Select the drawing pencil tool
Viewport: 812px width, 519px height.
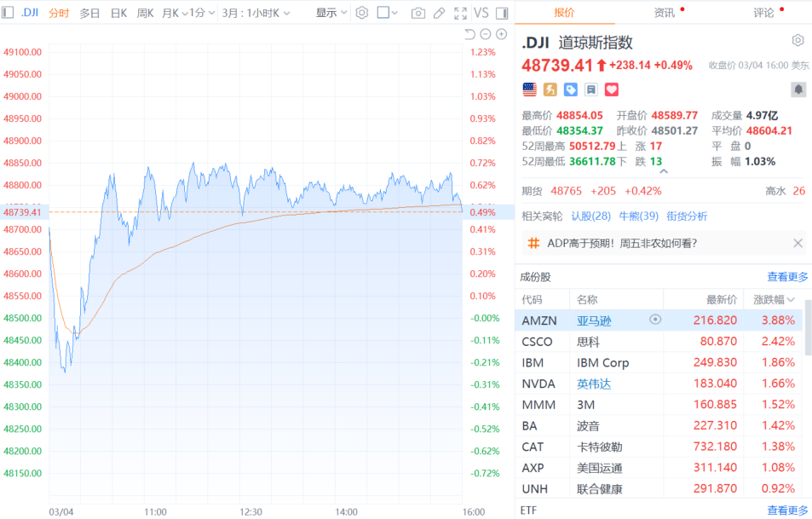coord(439,13)
